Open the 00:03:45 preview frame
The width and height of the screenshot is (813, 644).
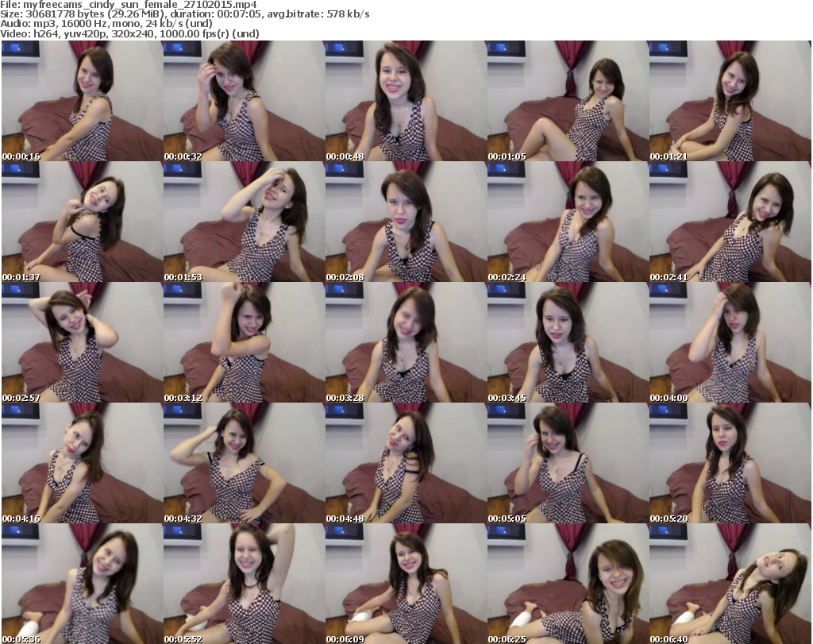568,342
